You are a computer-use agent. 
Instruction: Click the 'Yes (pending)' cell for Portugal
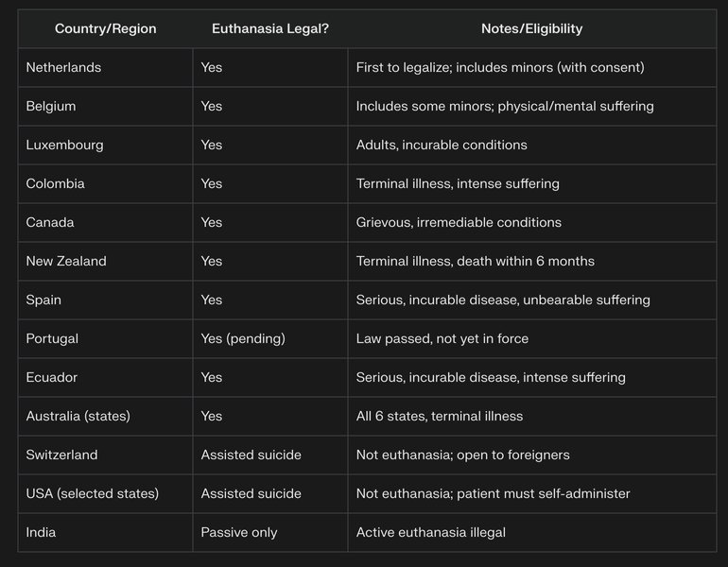[x=243, y=338]
